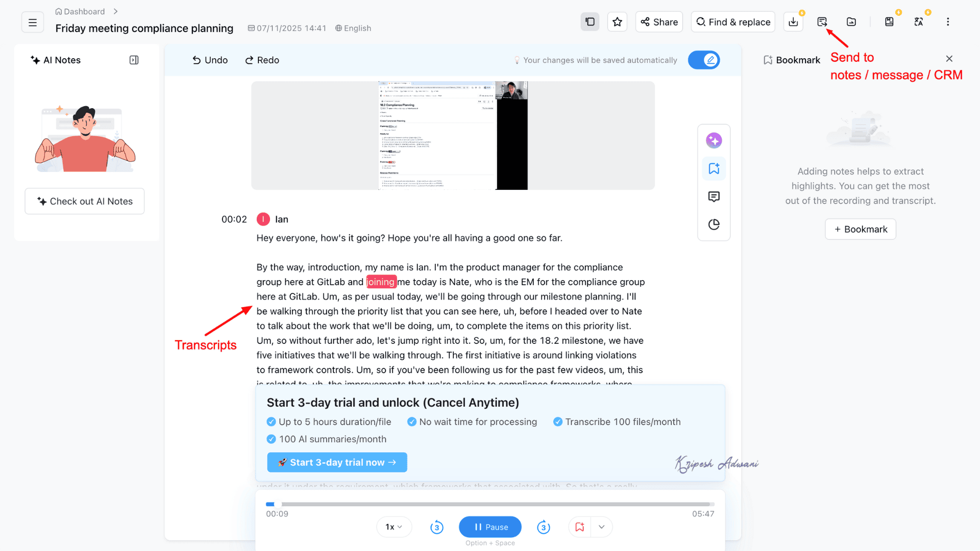Toggle the copy transcript view icon
This screenshot has width=980, height=551.
coord(590,22)
